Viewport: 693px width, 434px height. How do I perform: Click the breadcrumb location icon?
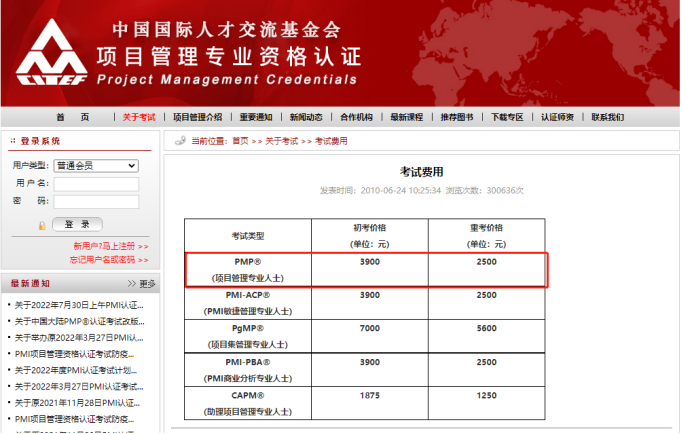[x=180, y=141]
